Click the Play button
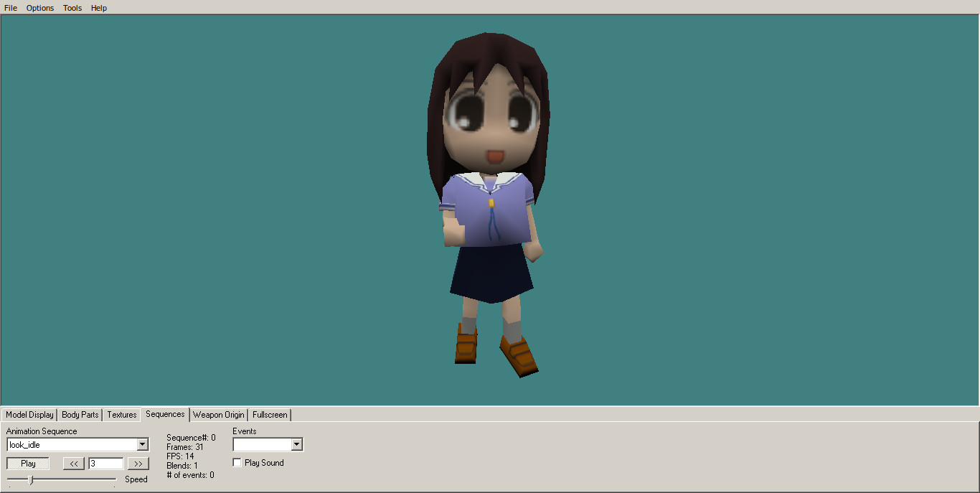980x493 pixels. click(x=28, y=464)
